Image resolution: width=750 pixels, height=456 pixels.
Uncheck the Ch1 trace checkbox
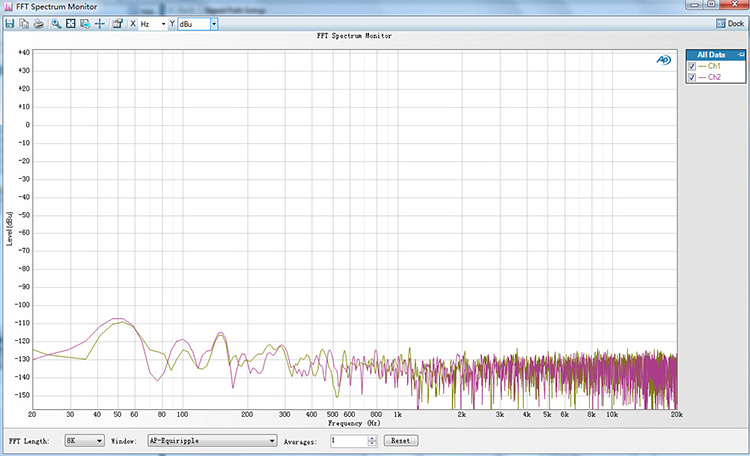tap(692, 66)
